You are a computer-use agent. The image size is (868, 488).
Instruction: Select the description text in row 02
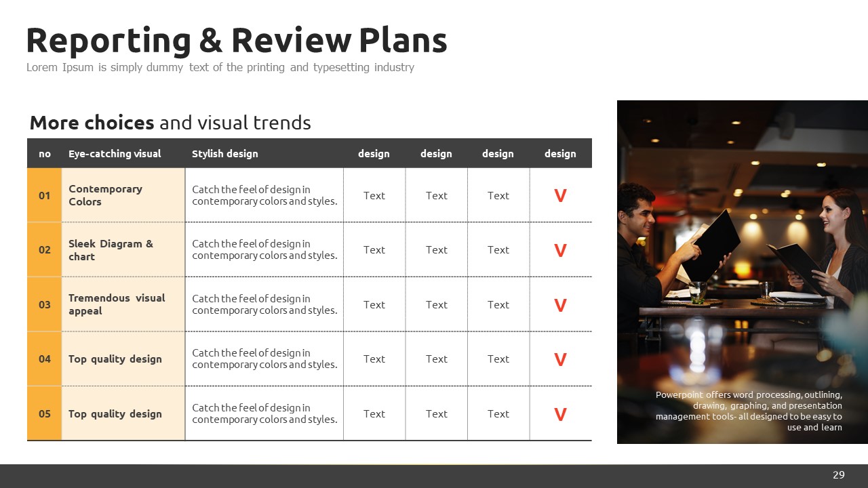[x=264, y=249]
